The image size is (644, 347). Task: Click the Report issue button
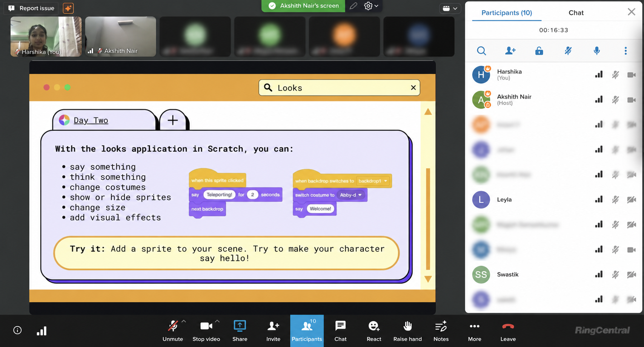[x=32, y=8]
